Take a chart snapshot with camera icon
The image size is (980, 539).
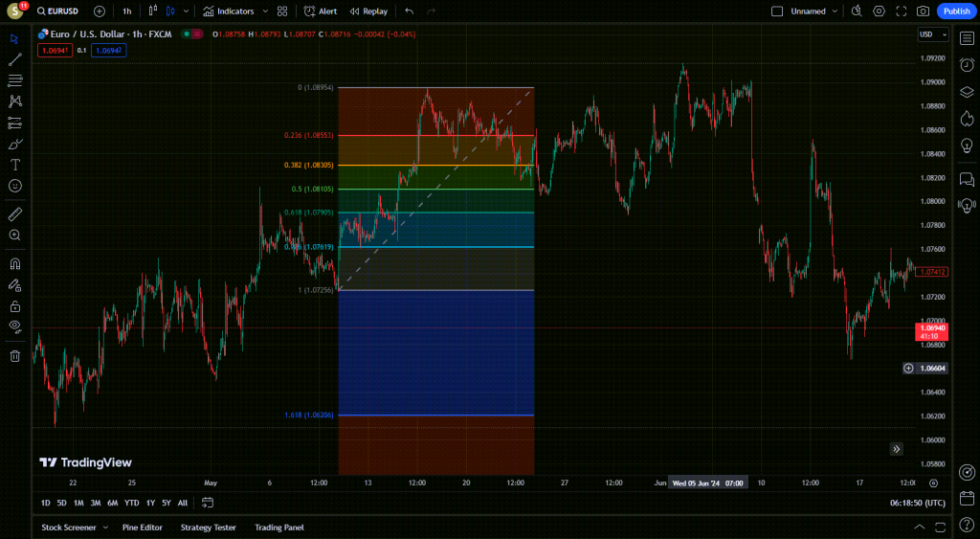(923, 11)
